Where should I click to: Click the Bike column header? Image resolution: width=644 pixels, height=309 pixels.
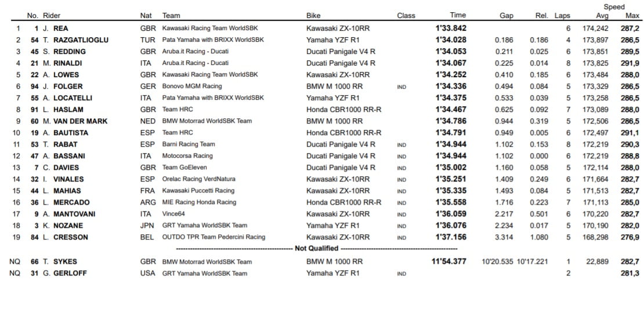click(313, 16)
